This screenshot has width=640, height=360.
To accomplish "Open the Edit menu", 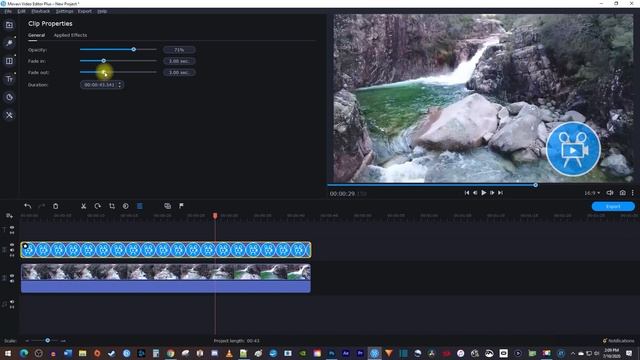I will click(x=21, y=11).
